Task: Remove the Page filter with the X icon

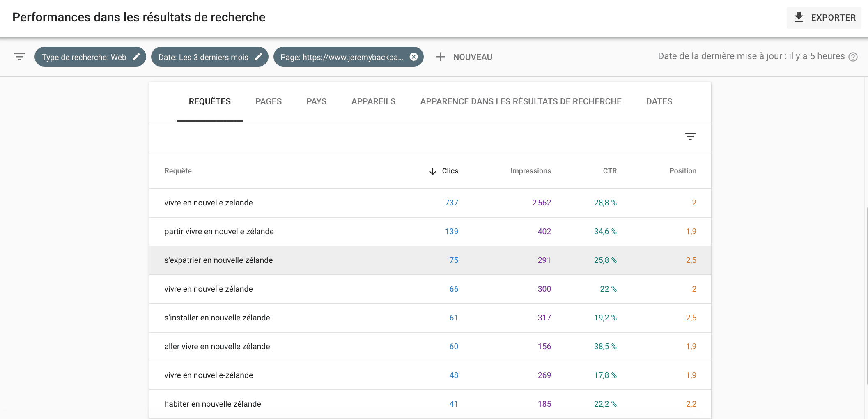Action: coord(414,57)
